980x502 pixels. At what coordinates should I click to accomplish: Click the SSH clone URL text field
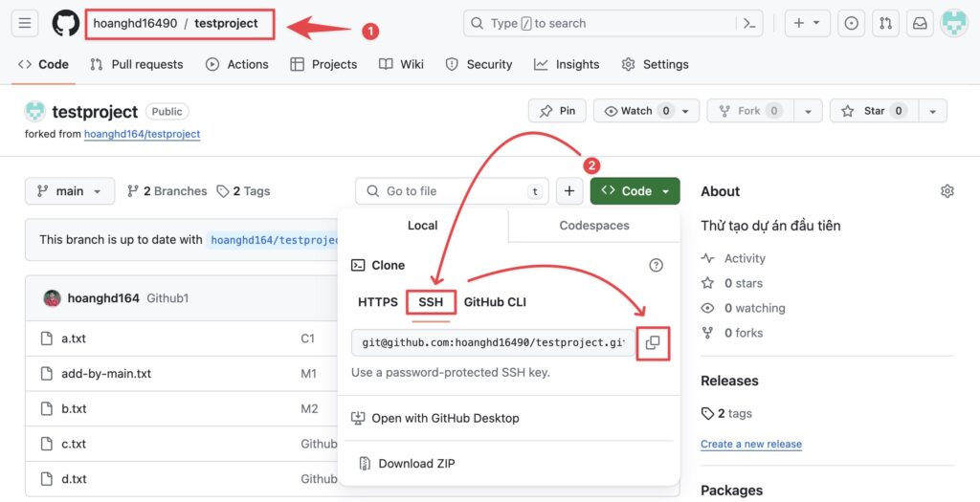pyautogui.click(x=493, y=342)
